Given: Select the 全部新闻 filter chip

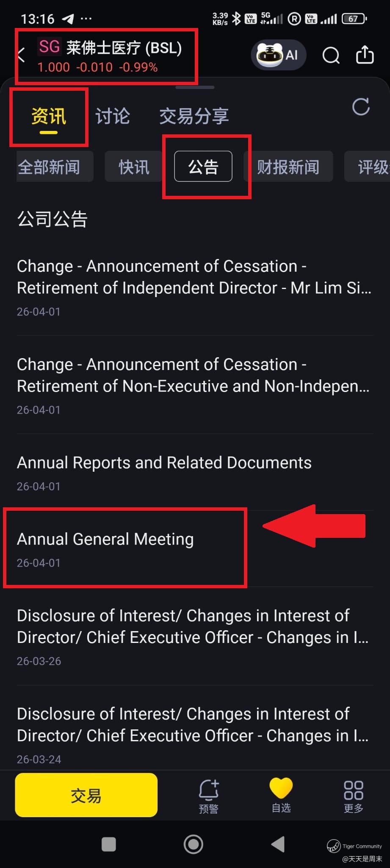Looking at the screenshot, I should [55, 167].
